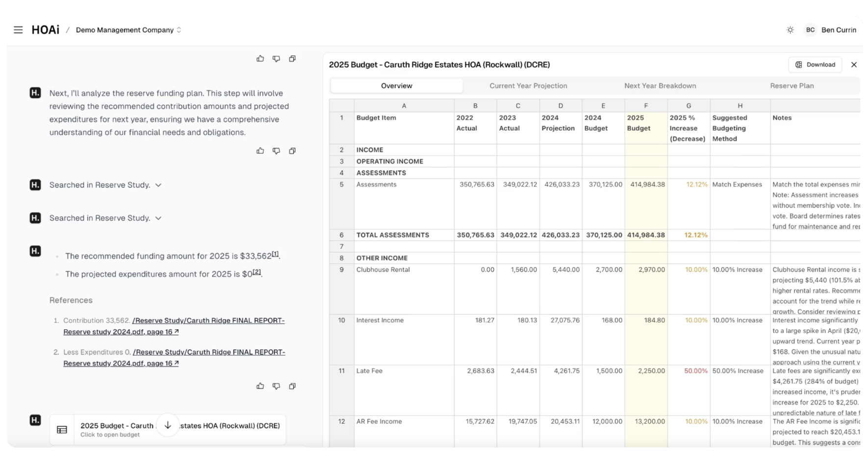The height and width of the screenshot is (463, 868).
Task: Select row 11 header
Action: [342, 390]
